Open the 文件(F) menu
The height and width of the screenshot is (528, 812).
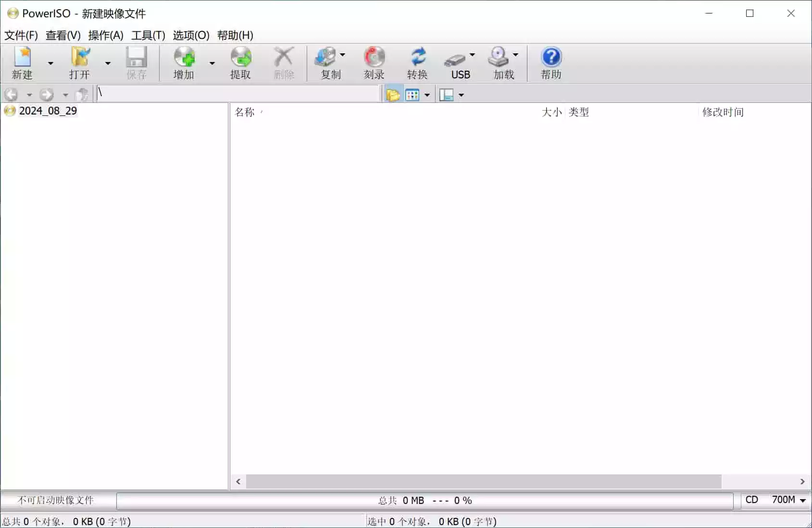21,35
